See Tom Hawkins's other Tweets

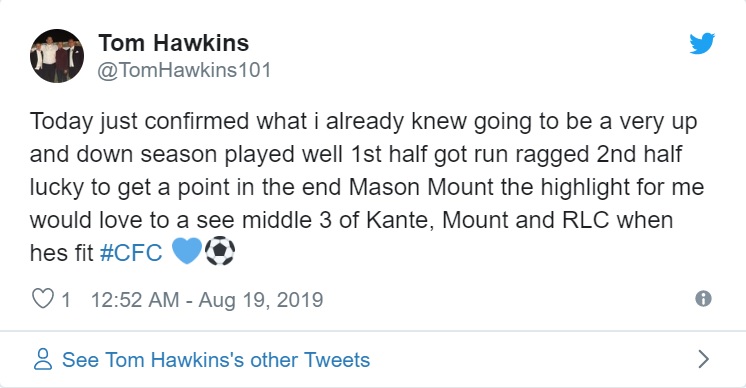point(216,360)
